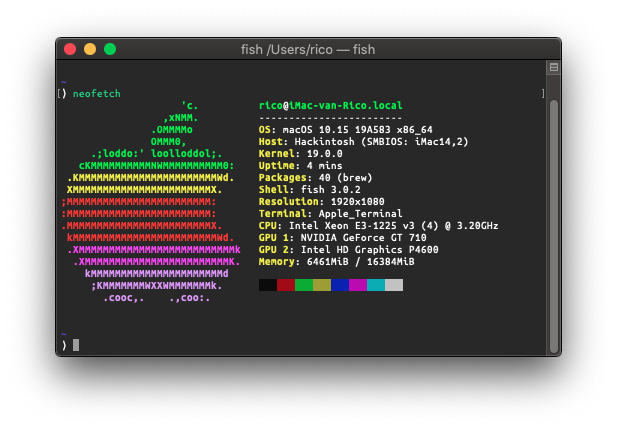Click the red close window button

click(x=70, y=49)
